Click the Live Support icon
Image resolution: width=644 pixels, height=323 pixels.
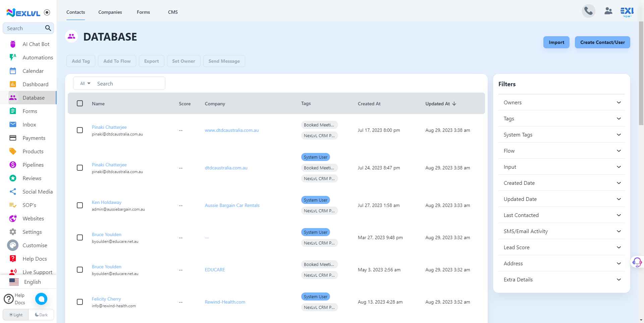coord(13,271)
